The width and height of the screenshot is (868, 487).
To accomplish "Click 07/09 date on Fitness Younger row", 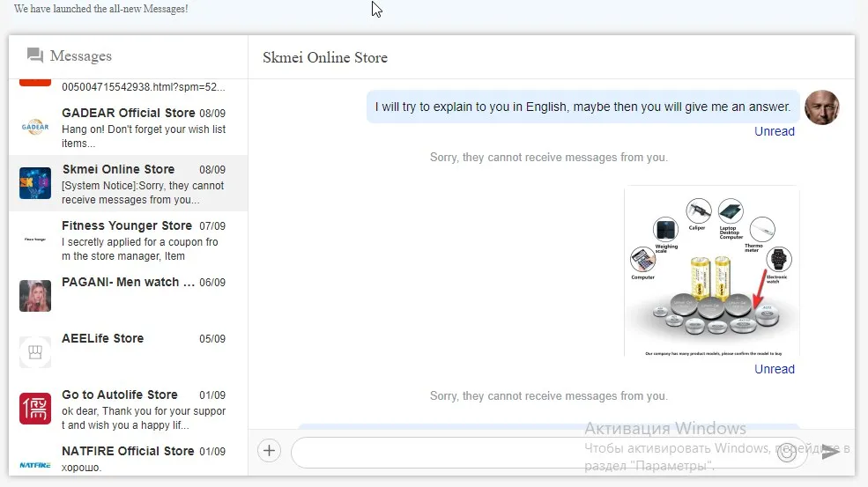I will pyautogui.click(x=212, y=226).
